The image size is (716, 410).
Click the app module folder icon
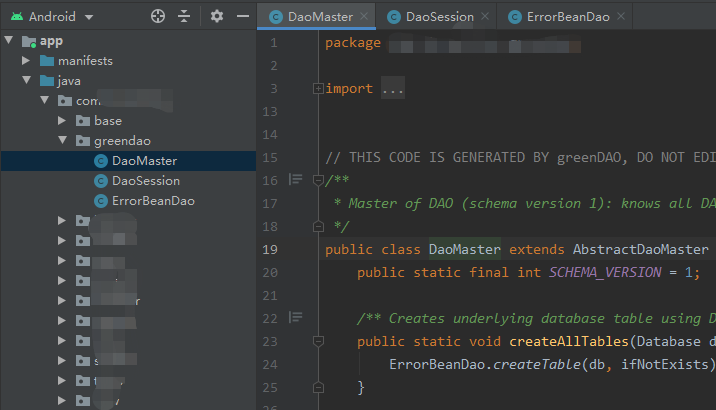coord(29,42)
